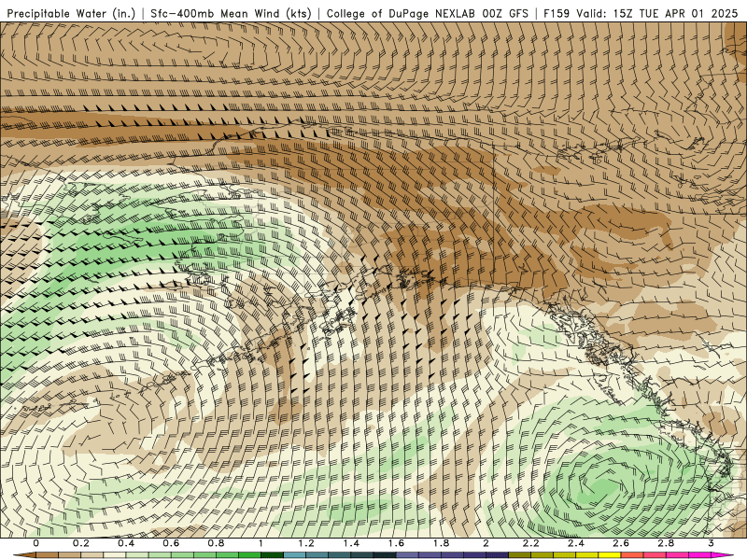
Task: Click the colorbar label "0"
Action: click(36, 543)
